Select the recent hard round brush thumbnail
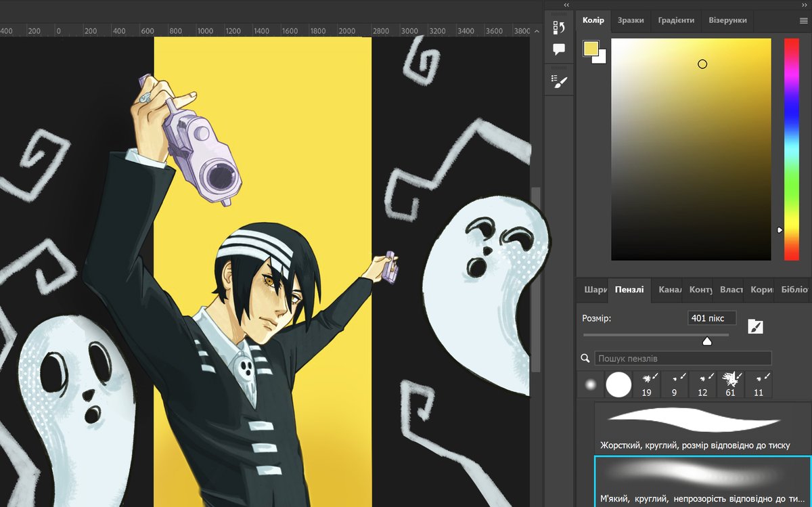812x507 pixels. click(618, 384)
